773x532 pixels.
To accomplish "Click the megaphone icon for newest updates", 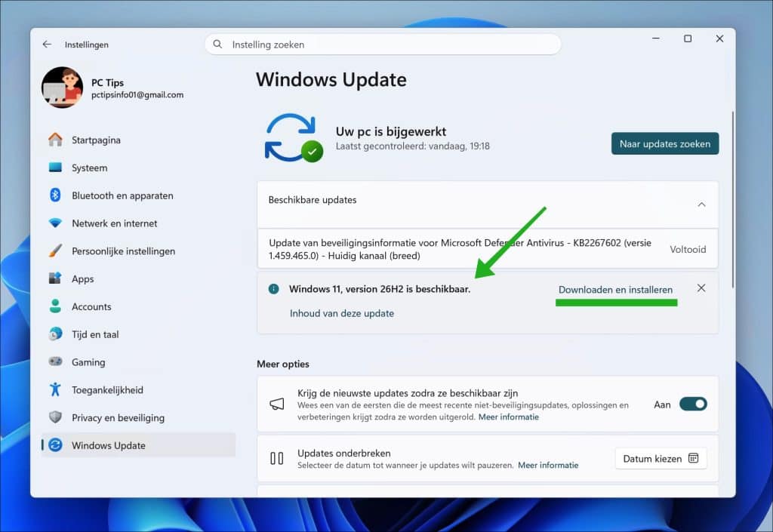I will pyautogui.click(x=277, y=404).
